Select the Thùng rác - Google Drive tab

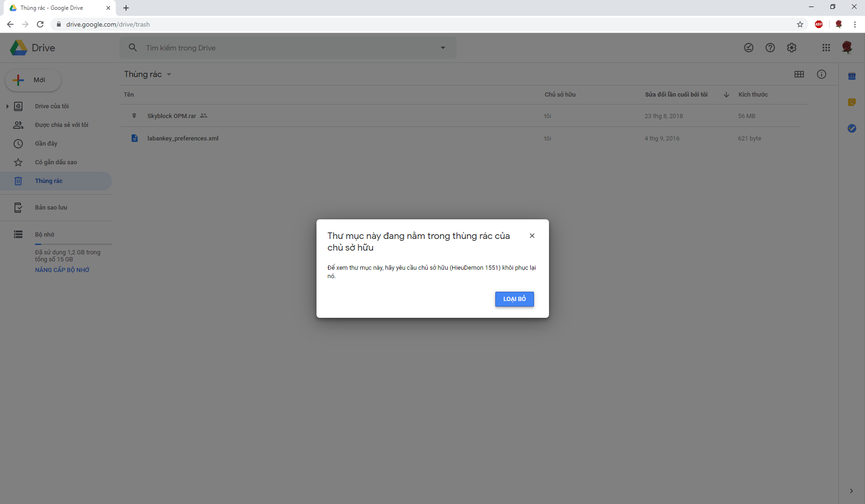tap(60, 8)
